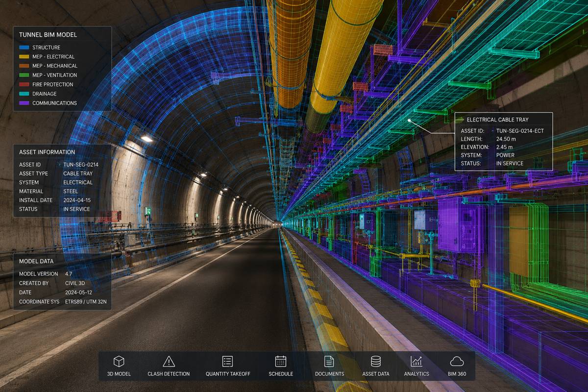Click callout asset ID TUN-SEG-0214-ECT
The height and width of the screenshot is (392, 588).
point(520,131)
